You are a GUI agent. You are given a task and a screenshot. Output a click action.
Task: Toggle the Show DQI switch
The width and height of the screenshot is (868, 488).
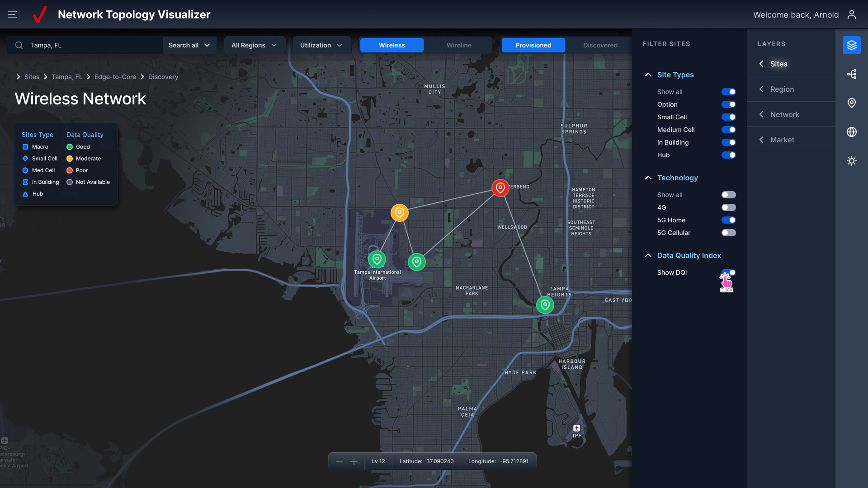tap(729, 272)
